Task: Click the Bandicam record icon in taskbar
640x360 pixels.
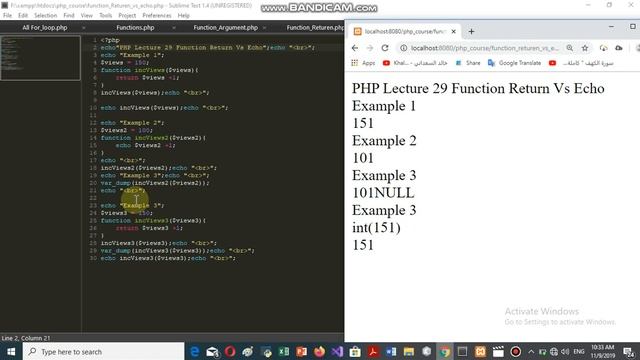Action: pyautogui.click(x=516, y=351)
